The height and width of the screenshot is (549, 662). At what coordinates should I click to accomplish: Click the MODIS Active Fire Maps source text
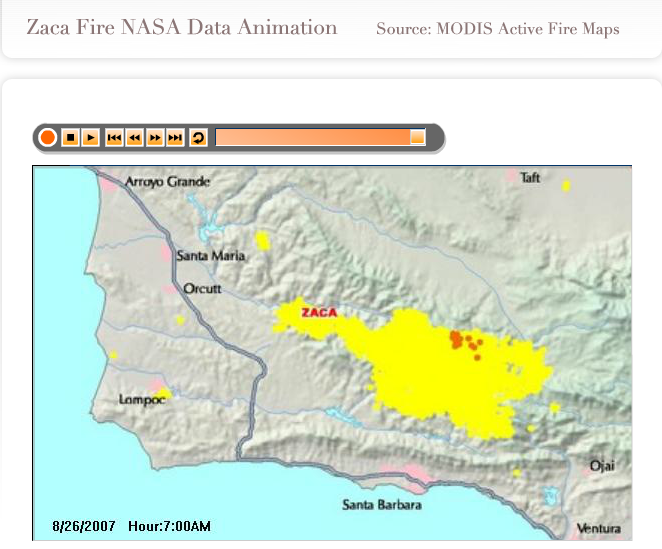point(497,29)
